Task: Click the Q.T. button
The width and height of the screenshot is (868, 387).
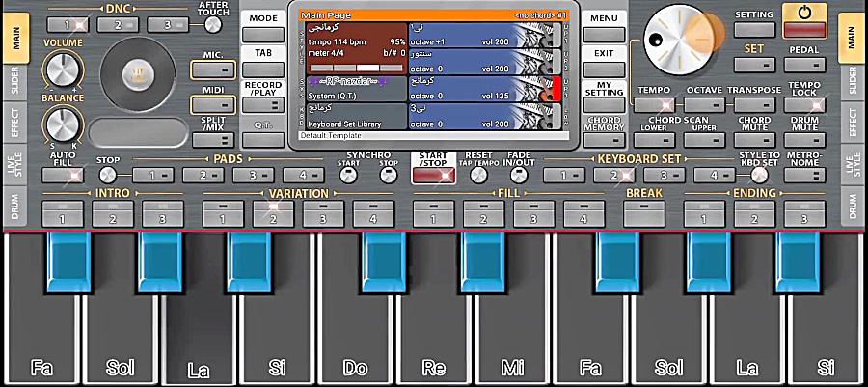Action: click(263, 140)
